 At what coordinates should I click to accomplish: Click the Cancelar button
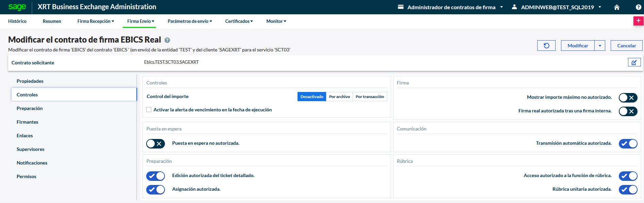(x=626, y=46)
